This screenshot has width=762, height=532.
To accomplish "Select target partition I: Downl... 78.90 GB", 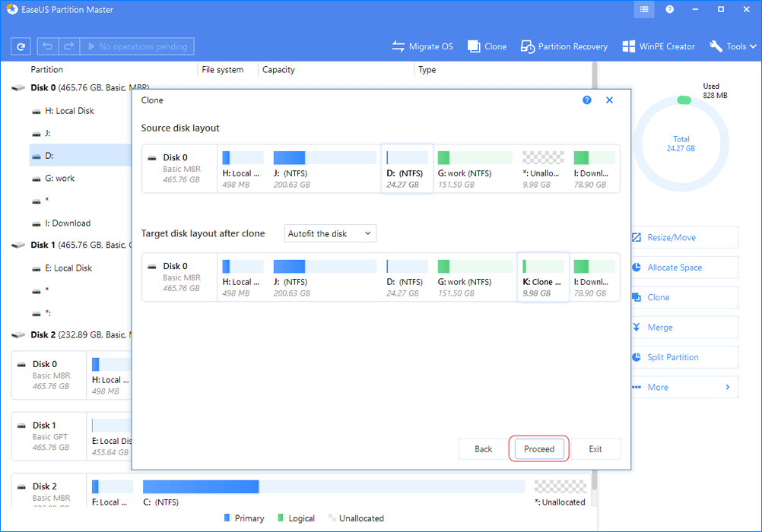I will pyautogui.click(x=594, y=277).
